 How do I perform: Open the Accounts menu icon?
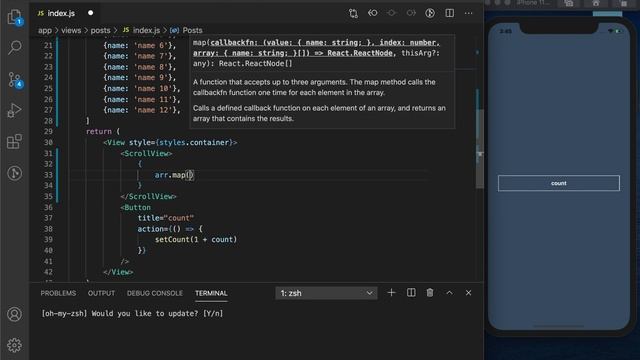[x=15, y=314]
